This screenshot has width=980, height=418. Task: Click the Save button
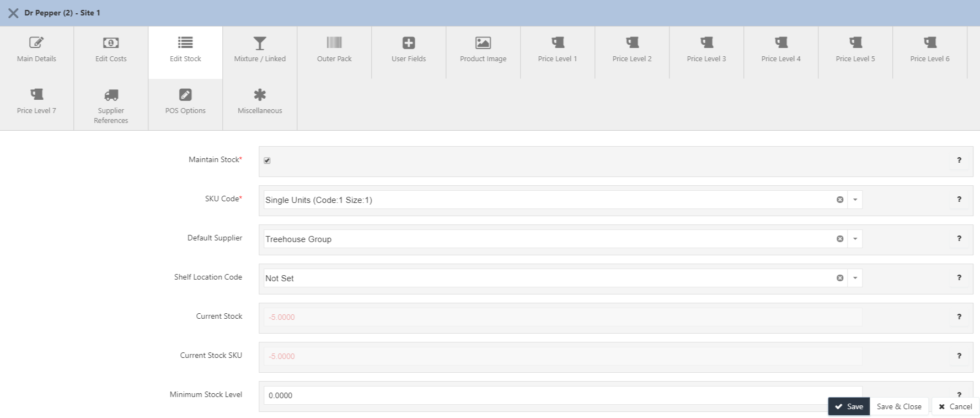[849, 406]
